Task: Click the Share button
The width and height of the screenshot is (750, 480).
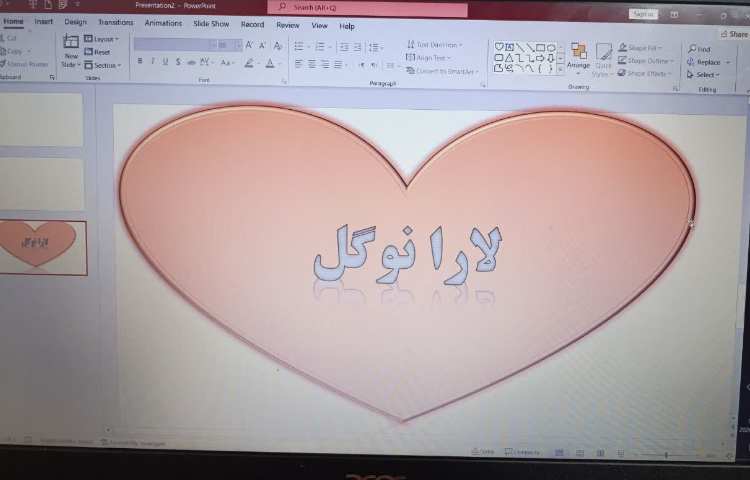Action: pos(734,34)
